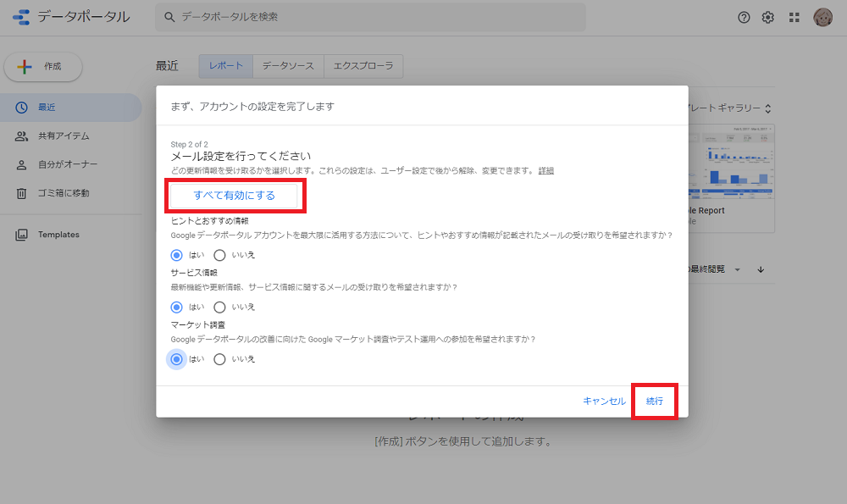Click the すべて有効にする button
This screenshot has height=504, width=847.
pos(234,195)
